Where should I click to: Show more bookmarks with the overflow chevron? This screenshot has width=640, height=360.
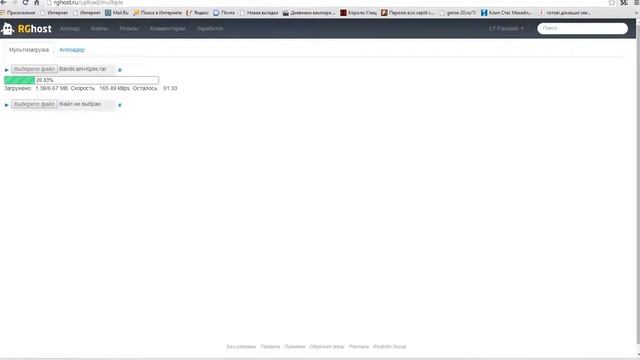(637, 13)
